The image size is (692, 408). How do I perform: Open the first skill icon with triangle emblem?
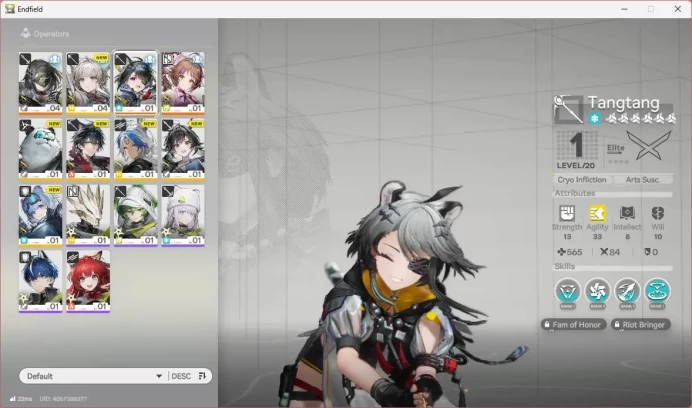[568, 291]
